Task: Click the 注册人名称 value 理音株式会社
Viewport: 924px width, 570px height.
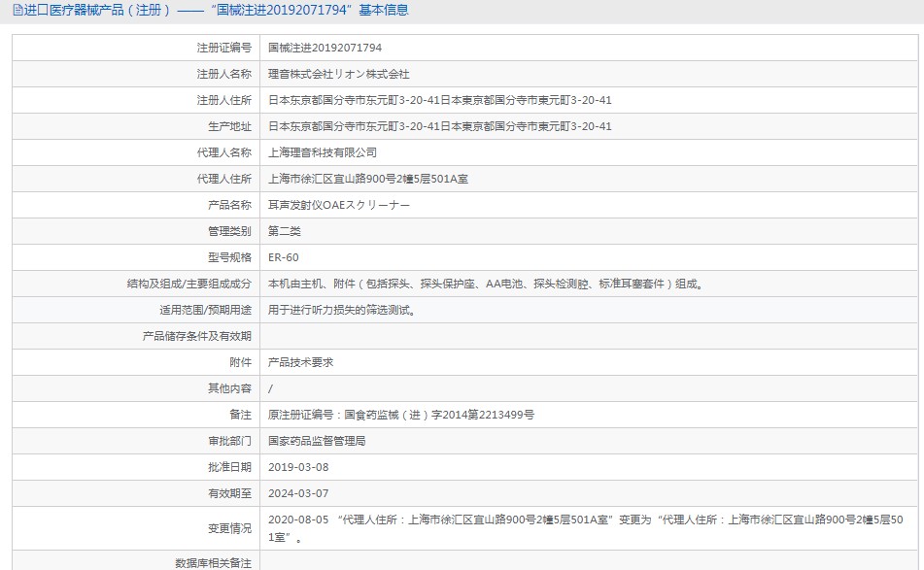Action: tap(338, 74)
